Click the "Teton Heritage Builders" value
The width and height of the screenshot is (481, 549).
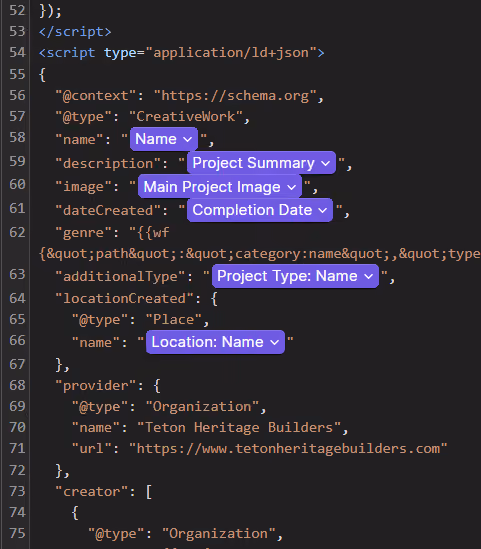[239, 428]
